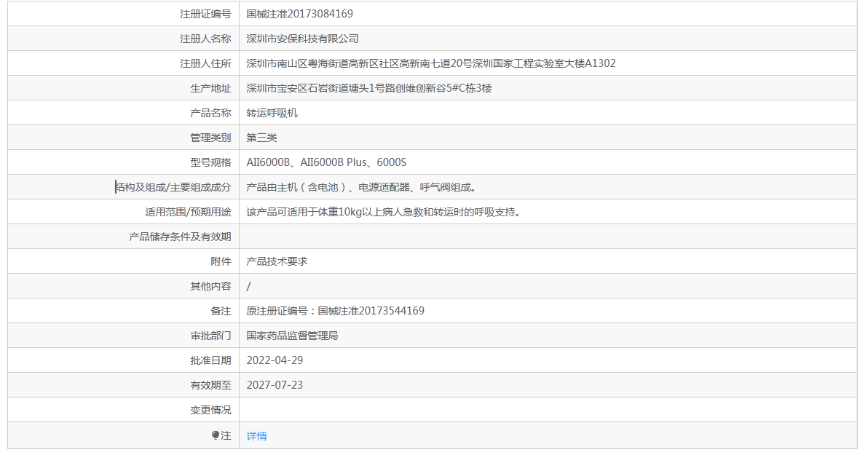
Task: Click the 型号规格 label
Action: pyautogui.click(x=210, y=162)
